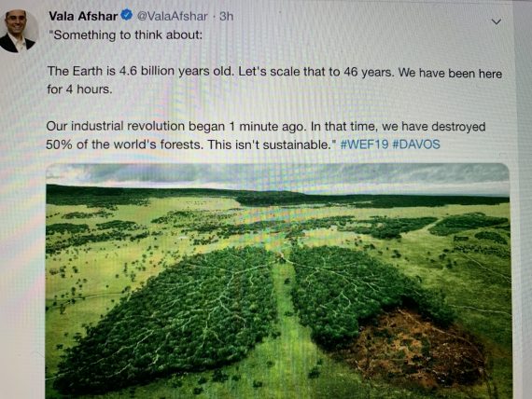Image resolution: width=532 pixels, height=399 pixels.
Task: Open the tweet via its 3h timestamp
Action: pos(226,16)
